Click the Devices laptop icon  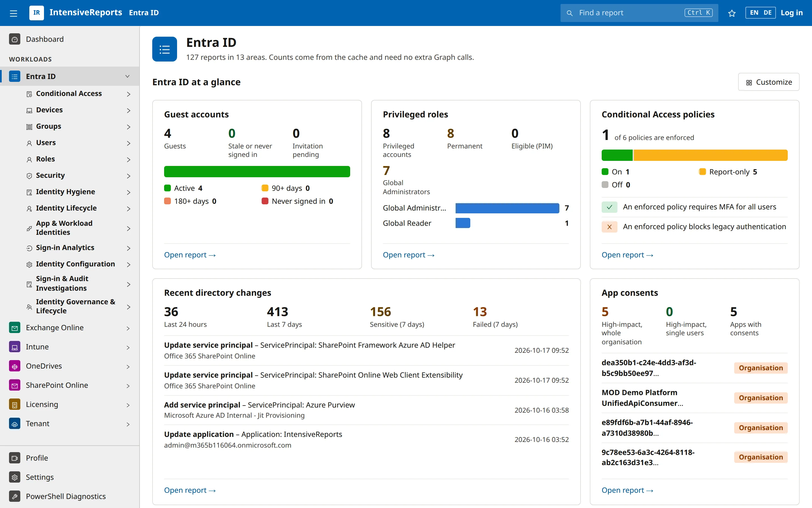tap(29, 110)
